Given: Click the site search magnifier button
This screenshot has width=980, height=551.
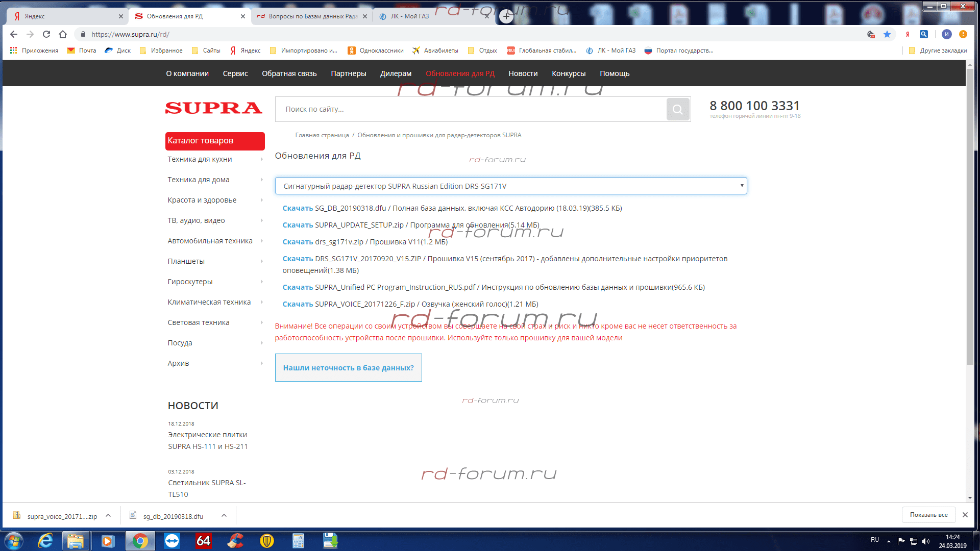Looking at the screenshot, I should (678, 109).
